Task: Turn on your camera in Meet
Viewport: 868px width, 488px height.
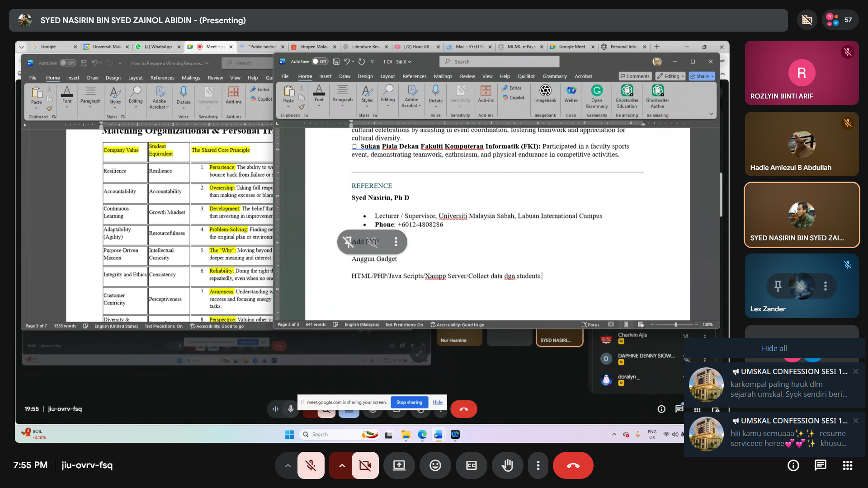Action: pos(365,465)
